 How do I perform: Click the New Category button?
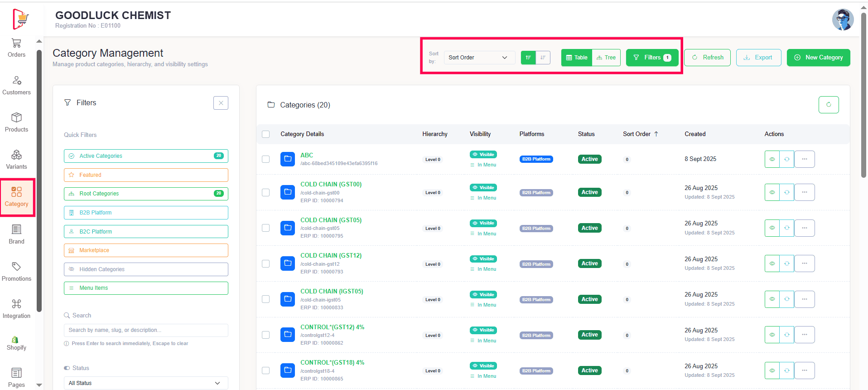pos(818,58)
